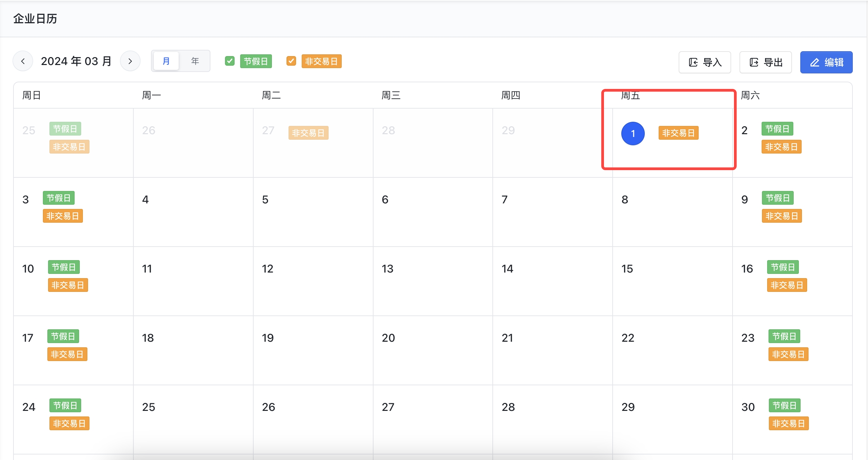Click the green 节假日 legend tag in toolbar
Viewport: 868px width, 460px height.
tap(256, 61)
